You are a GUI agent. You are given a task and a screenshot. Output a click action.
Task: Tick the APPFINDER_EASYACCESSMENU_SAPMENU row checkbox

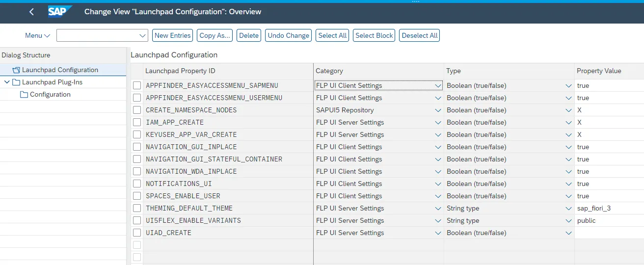[x=137, y=86]
